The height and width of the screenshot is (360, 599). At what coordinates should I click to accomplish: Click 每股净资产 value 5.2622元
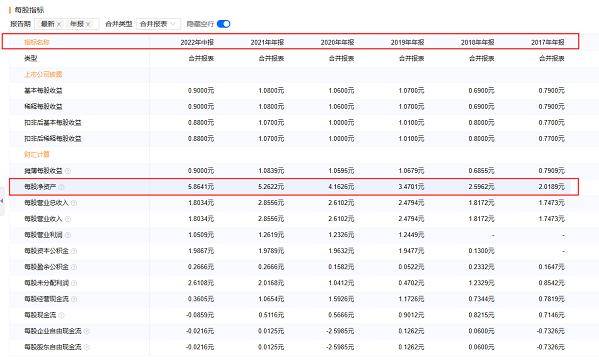(x=271, y=187)
